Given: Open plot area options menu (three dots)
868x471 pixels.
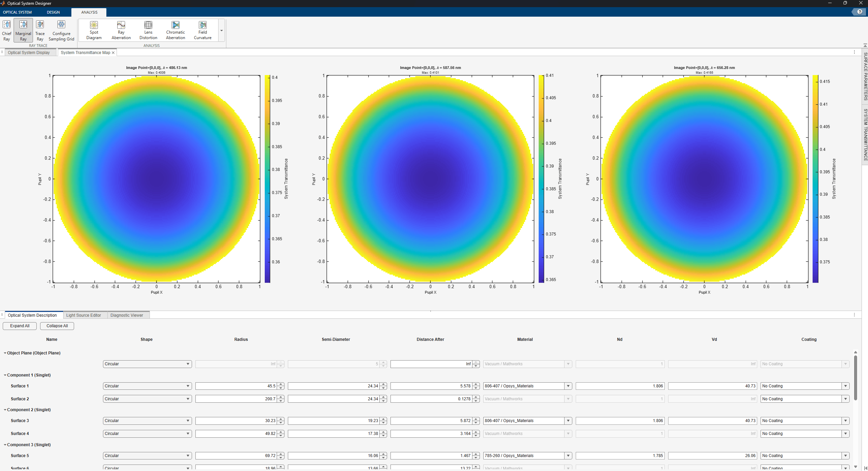Looking at the screenshot, I should click(854, 52).
